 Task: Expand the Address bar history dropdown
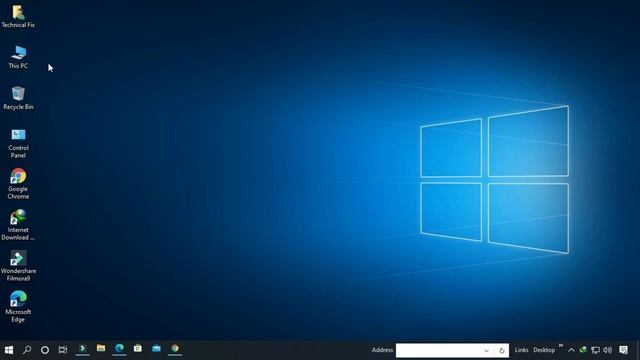[x=486, y=351]
